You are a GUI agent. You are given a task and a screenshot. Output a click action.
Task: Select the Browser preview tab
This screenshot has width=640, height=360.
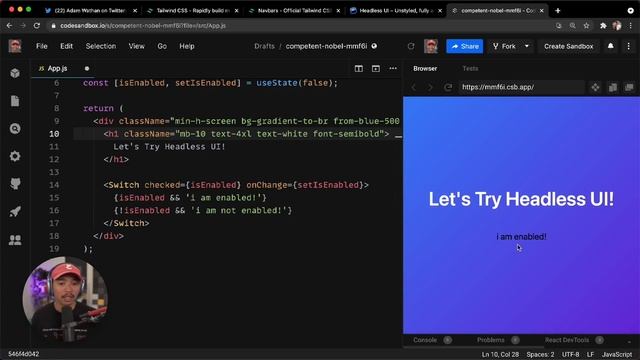coord(425,69)
